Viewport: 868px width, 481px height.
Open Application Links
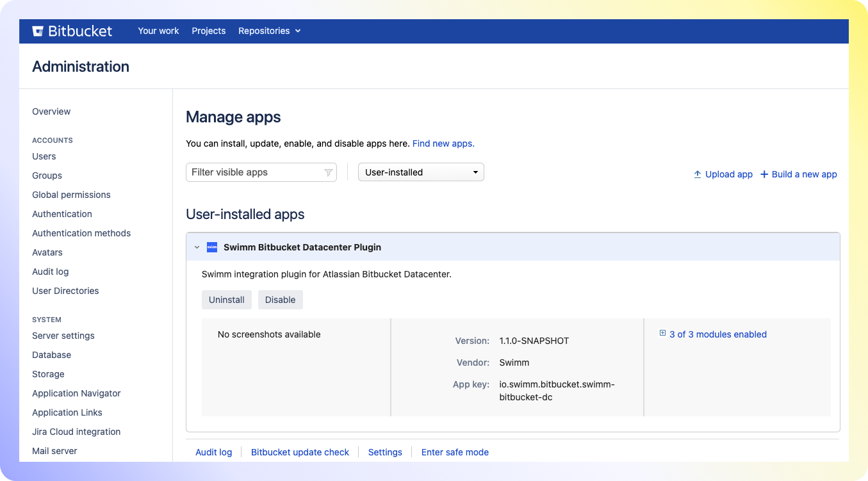67,412
